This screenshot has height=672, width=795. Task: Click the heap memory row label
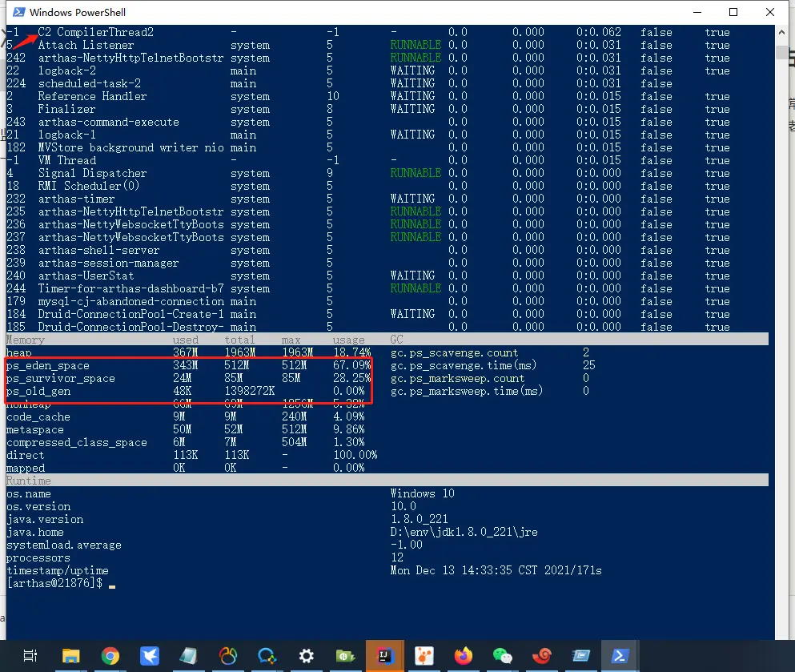point(18,353)
